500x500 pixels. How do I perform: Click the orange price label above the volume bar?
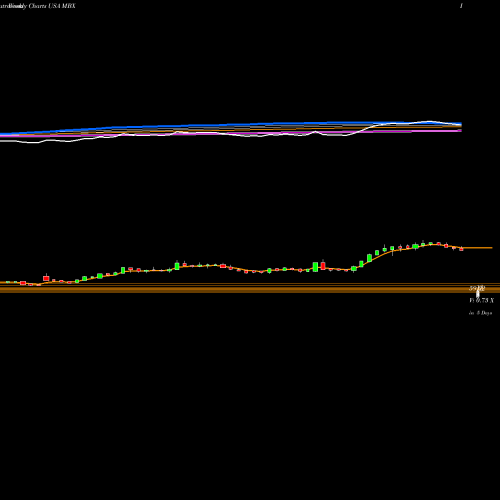477,288
